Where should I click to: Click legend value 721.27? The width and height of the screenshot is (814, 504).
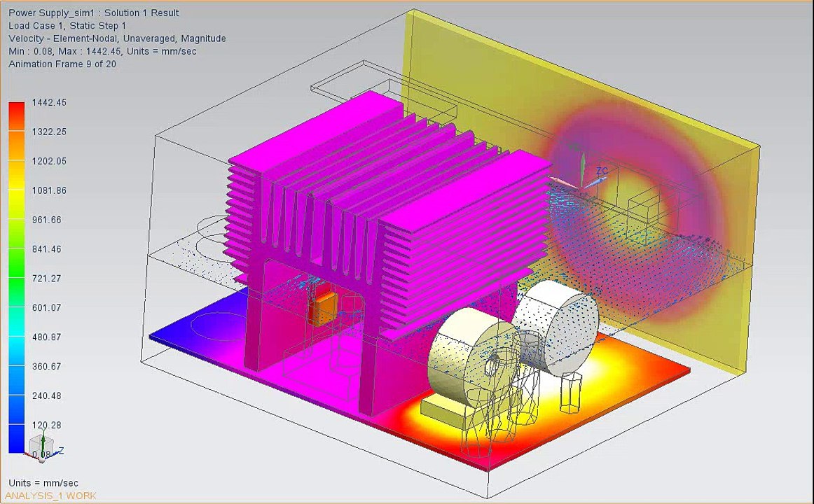tap(47, 279)
